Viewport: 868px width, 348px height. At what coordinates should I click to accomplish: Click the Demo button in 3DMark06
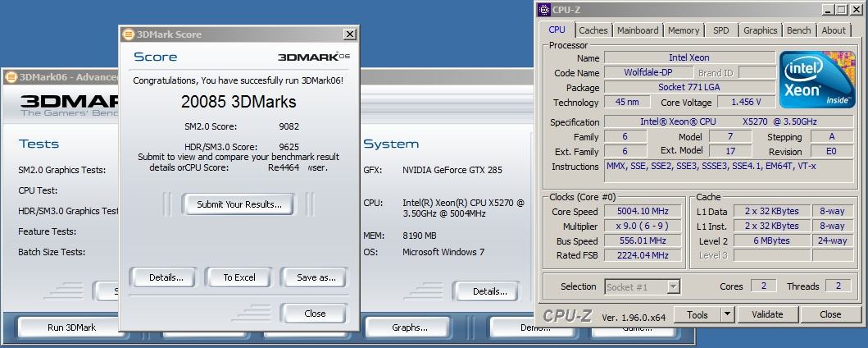534,327
